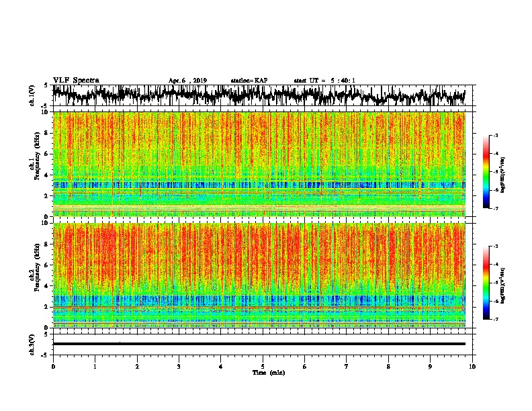The image size is (532, 411).
Task: Click inside the ch.2 spectrogram panel
Action: [259, 275]
